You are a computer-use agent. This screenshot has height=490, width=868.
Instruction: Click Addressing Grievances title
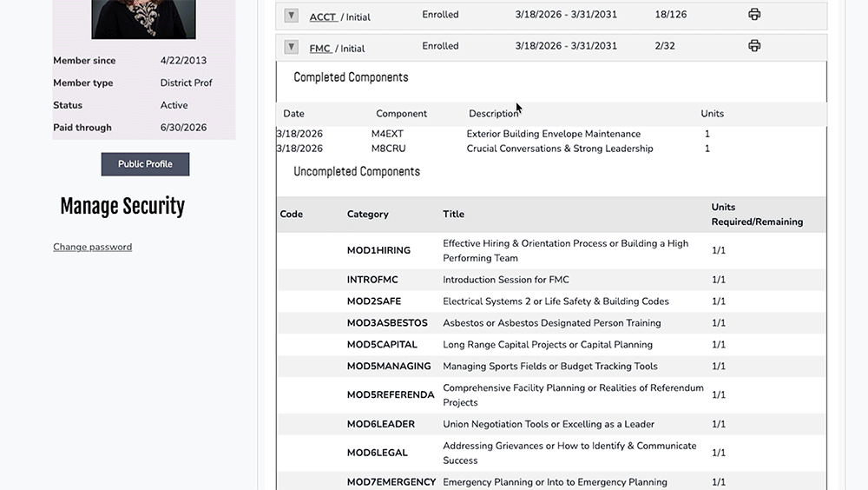(569, 454)
